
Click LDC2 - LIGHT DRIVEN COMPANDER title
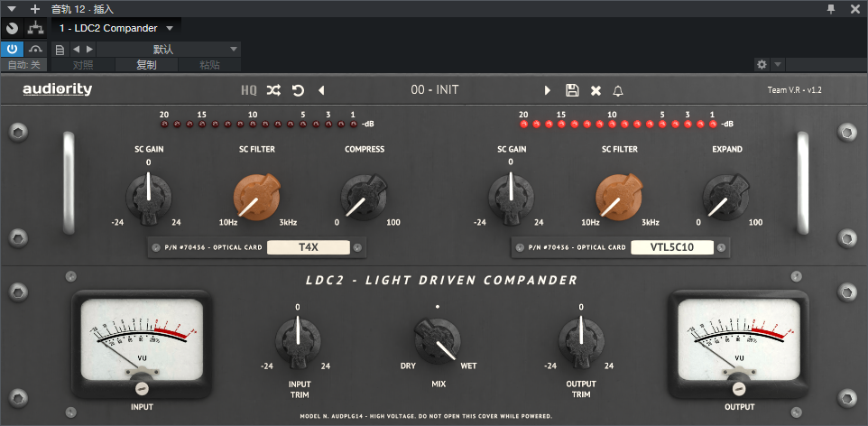(442, 281)
